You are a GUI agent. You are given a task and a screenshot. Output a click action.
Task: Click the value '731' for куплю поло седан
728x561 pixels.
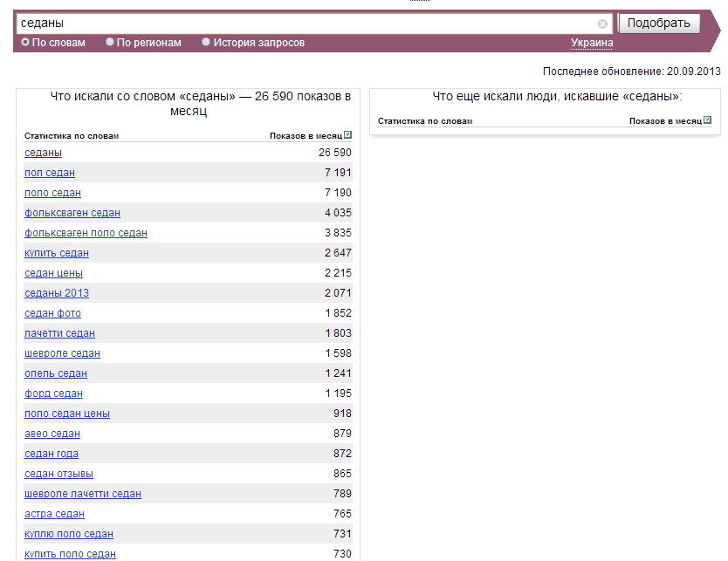342,534
